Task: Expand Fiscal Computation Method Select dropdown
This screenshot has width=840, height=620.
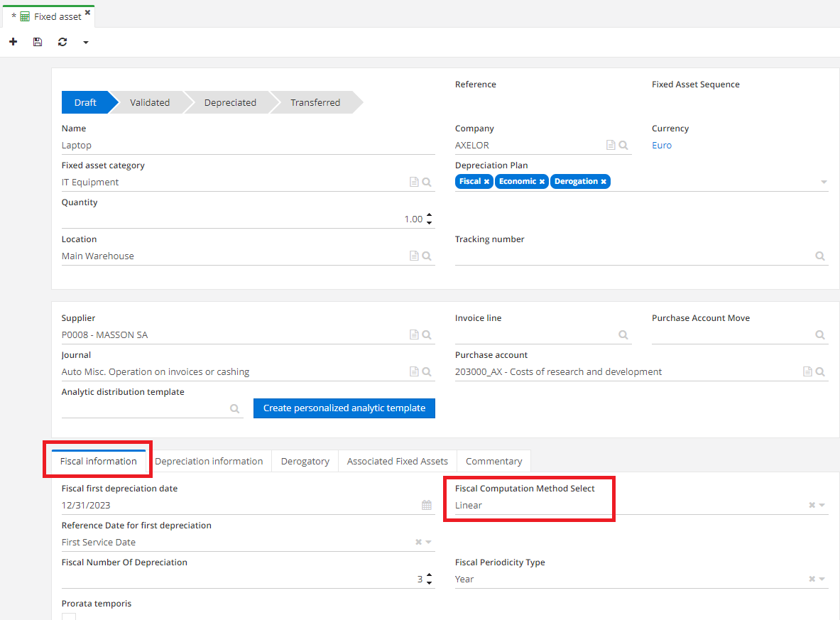Action: (822, 506)
